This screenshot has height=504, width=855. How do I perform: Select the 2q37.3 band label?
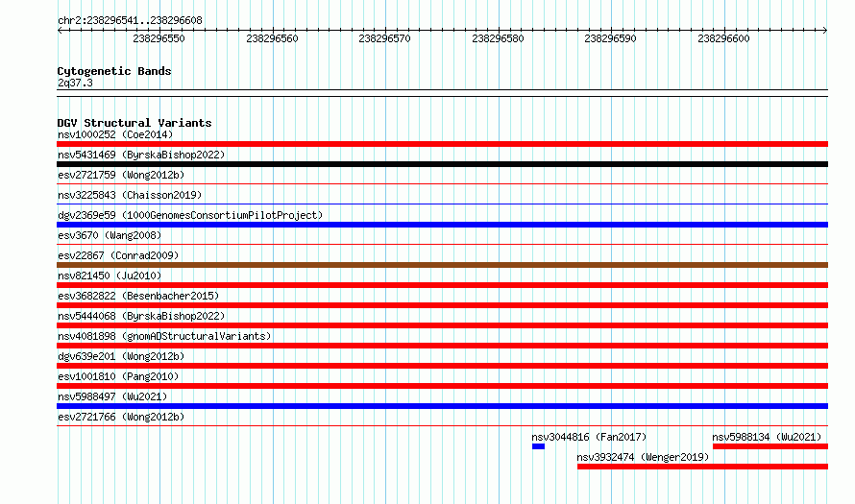click(x=75, y=84)
